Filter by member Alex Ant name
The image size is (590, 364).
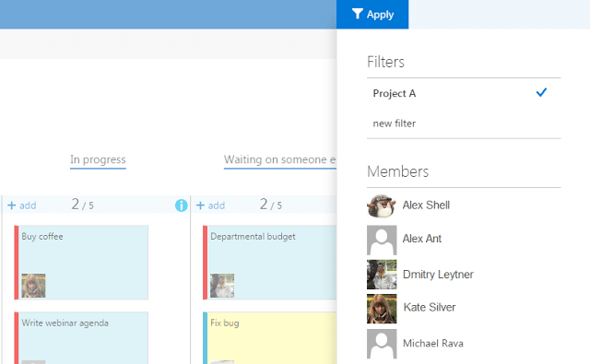point(422,239)
